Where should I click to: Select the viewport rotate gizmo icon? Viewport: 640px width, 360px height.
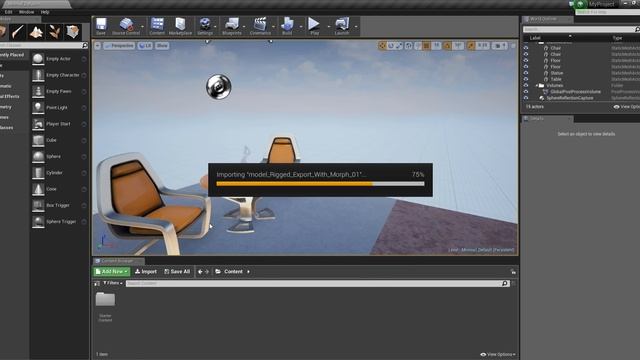click(x=391, y=46)
